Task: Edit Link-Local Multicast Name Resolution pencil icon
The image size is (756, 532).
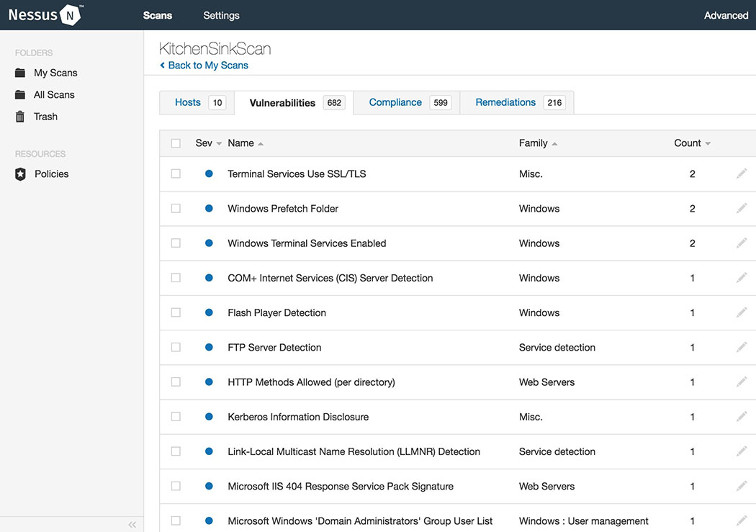Action: coord(742,451)
